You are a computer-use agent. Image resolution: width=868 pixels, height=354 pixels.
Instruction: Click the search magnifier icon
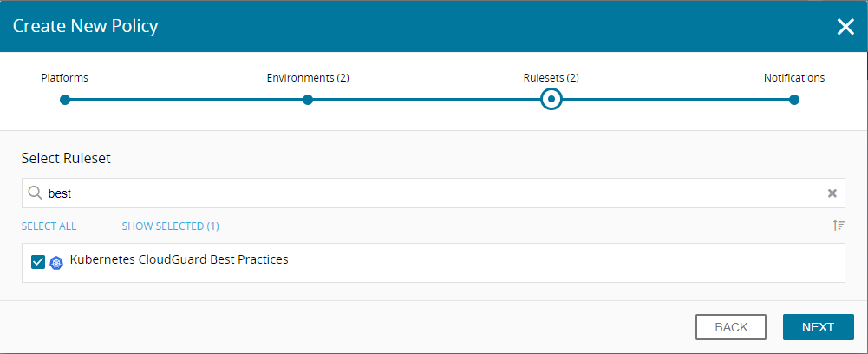pos(35,193)
